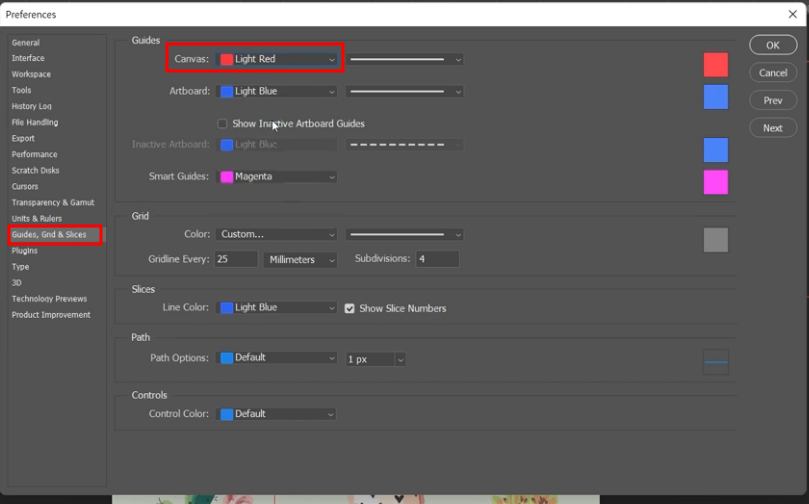This screenshot has width=809, height=504.
Task: Open the Grid Color dropdown set to Custom
Action: pos(277,234)
